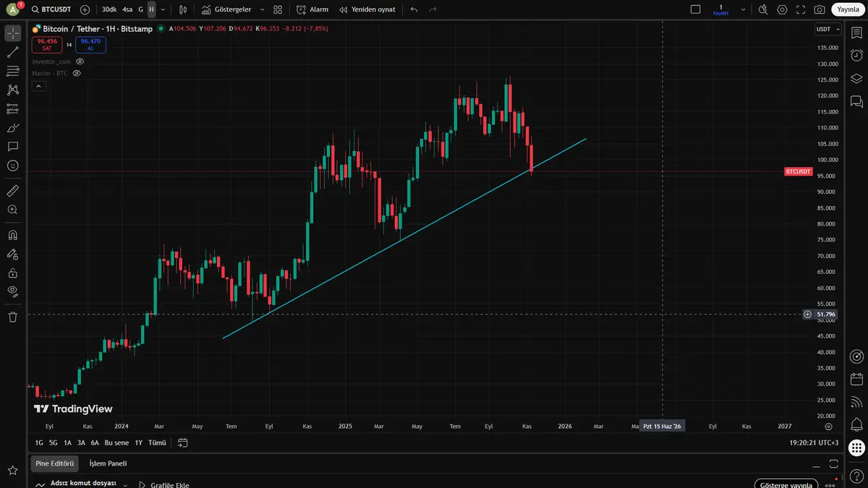Image resolution: width=868 pixels, height=488 pixels.
Task: Click the 19:20:21 UTC+3 timezone selector
Action: click(x=814, y=442)
